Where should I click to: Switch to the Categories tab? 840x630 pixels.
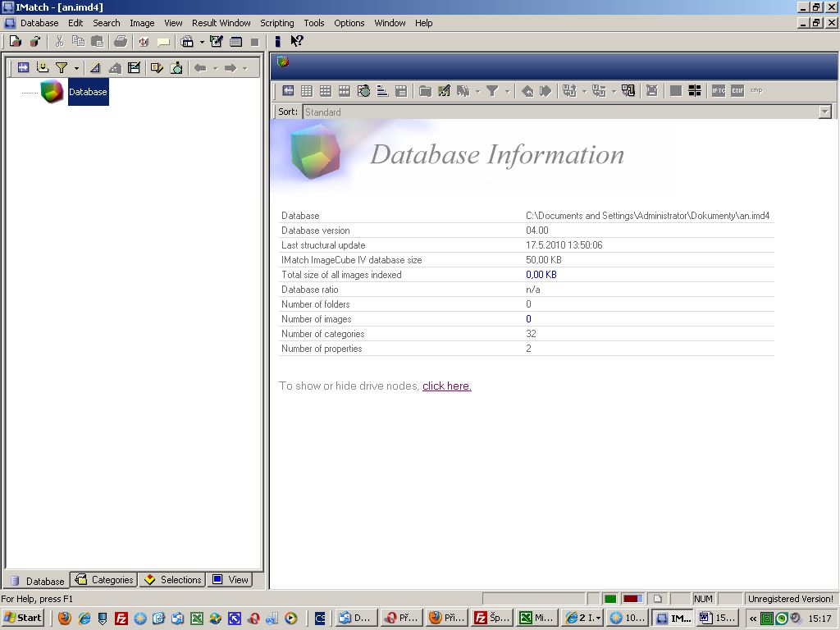coord(104,580)
